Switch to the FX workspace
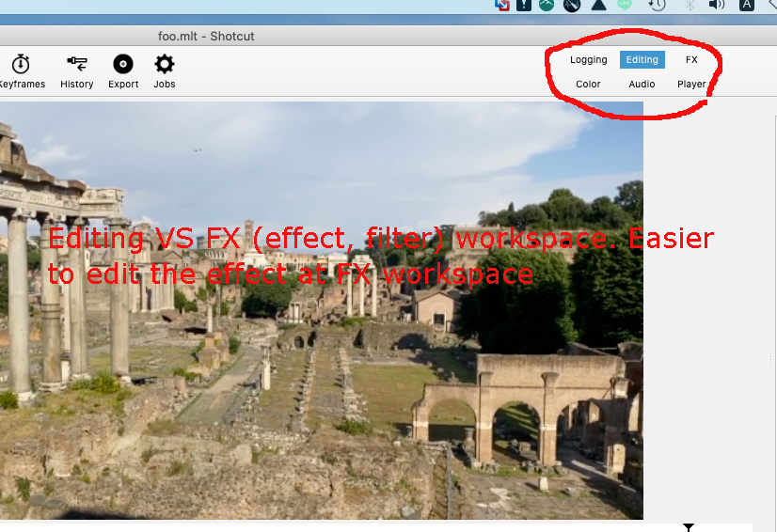 tap(691, 60)
